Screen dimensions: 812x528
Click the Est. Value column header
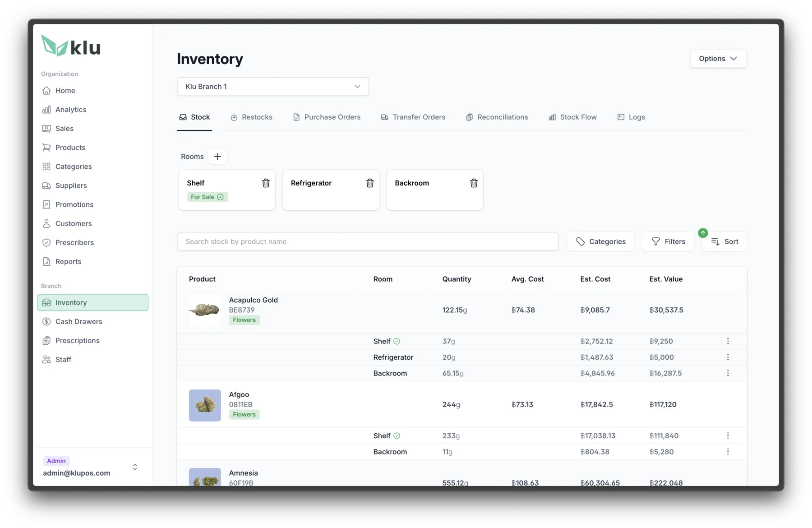tap(666, 279)
